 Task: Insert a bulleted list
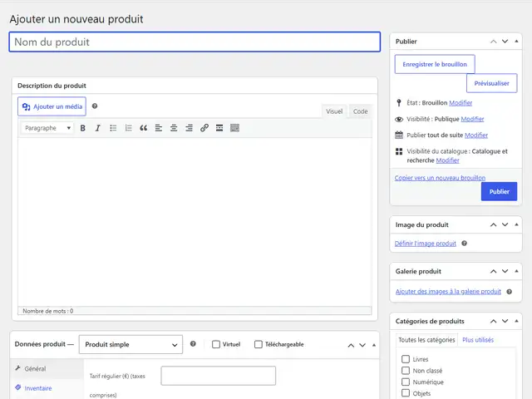pyautogui.click(x=113, y=128)
